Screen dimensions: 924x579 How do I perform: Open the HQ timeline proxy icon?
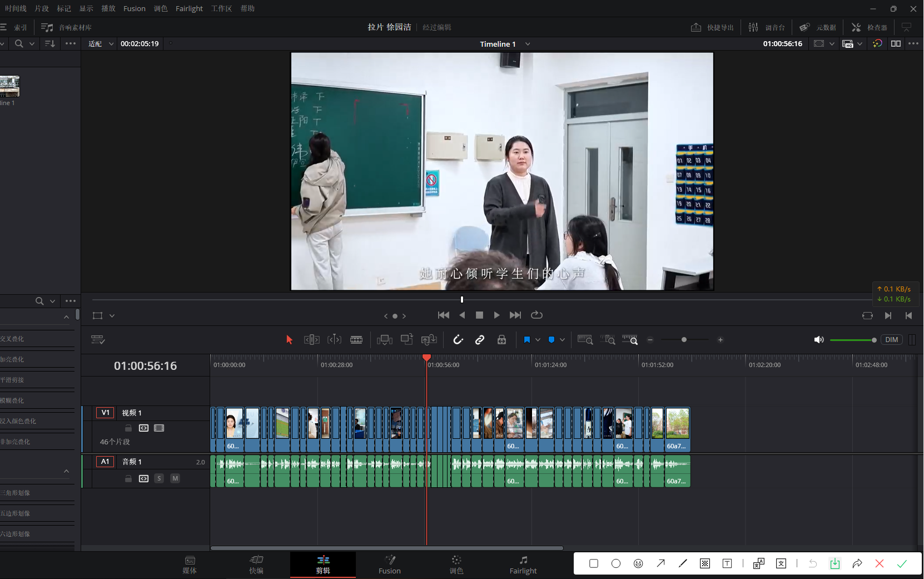click(x=847, y=43)
